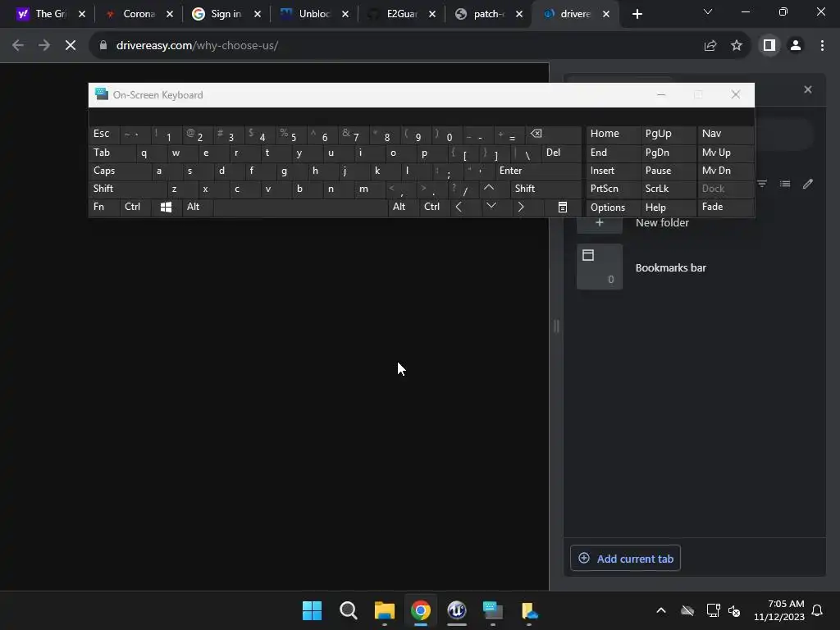Open File Explorer from the taskbar
This screenshot has height=630, width=840.
(x=384, y=610)
